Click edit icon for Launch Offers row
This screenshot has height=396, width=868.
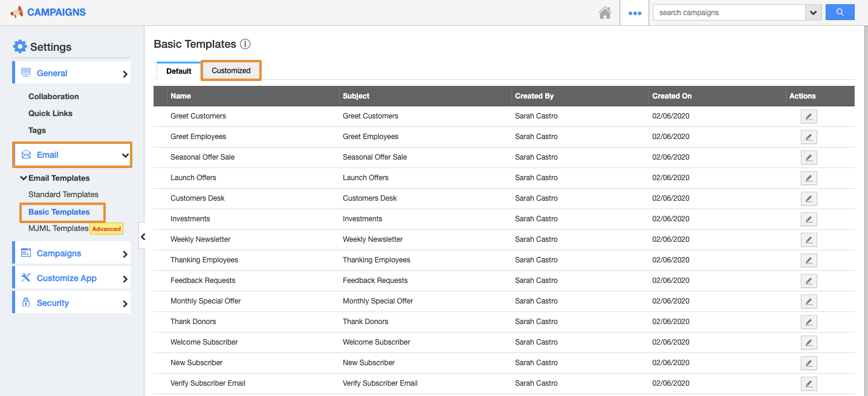pyautogui.click(x=808, y=178)
